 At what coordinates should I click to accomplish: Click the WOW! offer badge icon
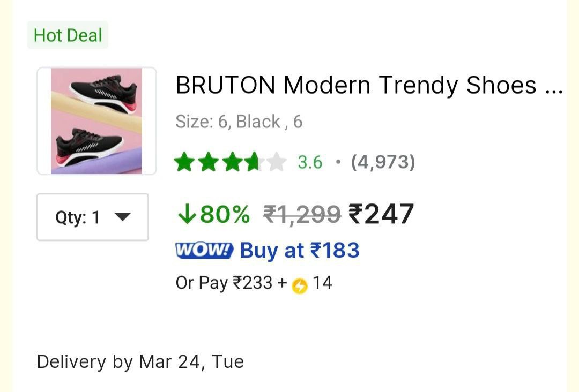(x=204, y=250)
